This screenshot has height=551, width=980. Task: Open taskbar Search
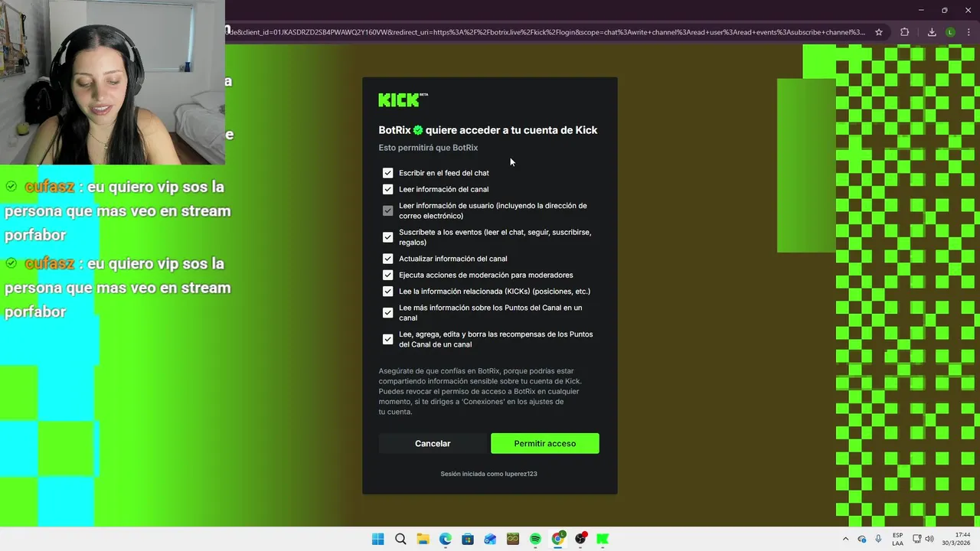point(400,539)
